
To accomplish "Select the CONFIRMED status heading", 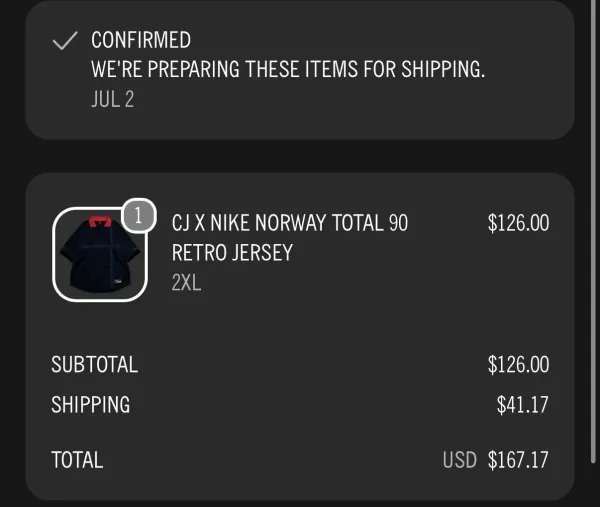I will point(141,40).
